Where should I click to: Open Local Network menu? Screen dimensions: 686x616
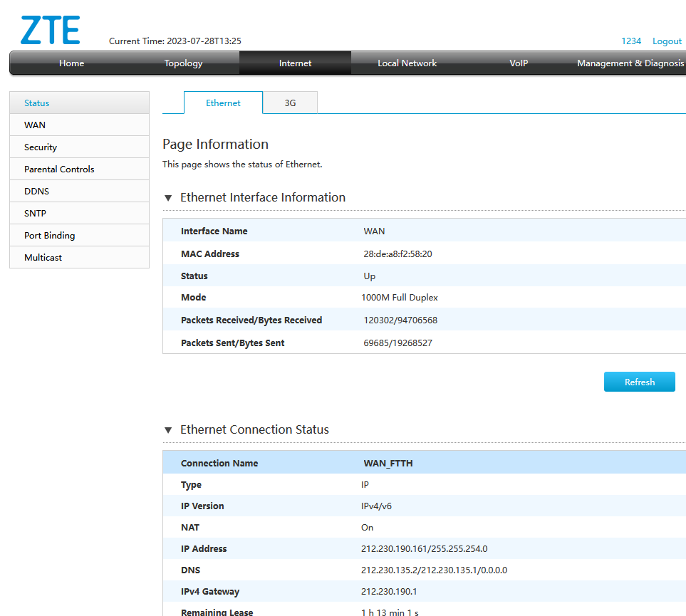coord(407,63)
